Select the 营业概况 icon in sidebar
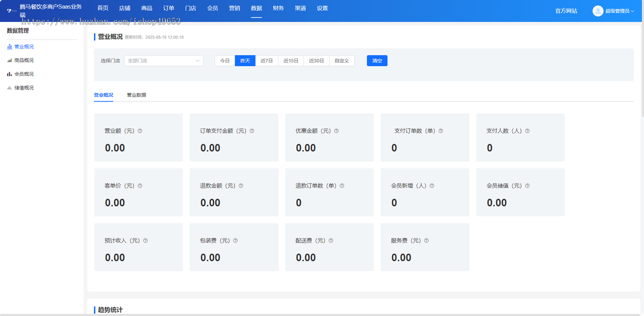 coord(10,46)
